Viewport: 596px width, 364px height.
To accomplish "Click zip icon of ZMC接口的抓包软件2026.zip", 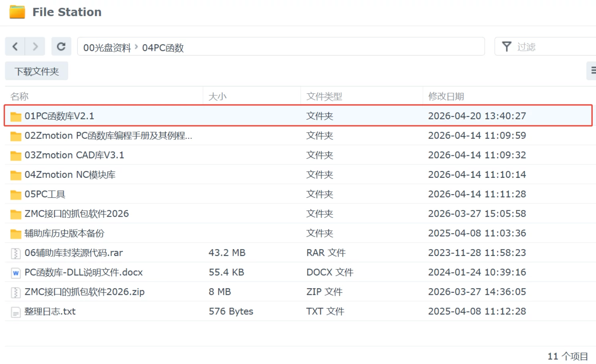I will click(16, 293).
